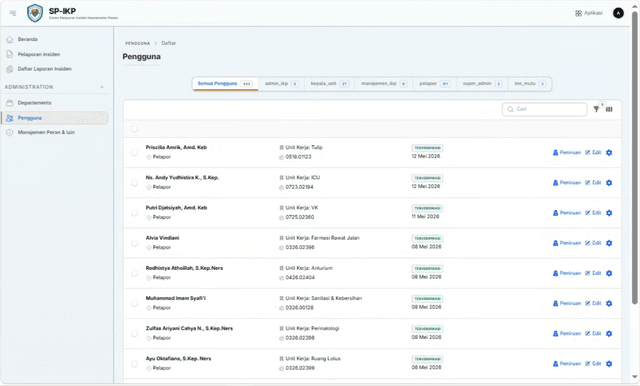Tick checkbox for Rodhistya Athoillah row
The height and width of the screenshot is (386, 640).
(x=134, y=273)
